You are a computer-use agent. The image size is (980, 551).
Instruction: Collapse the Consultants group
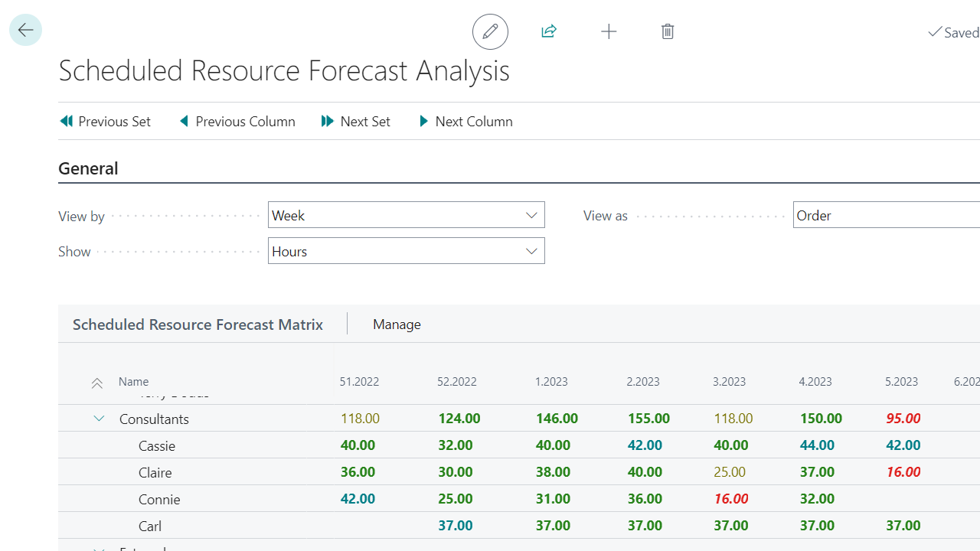pos(99,419)
